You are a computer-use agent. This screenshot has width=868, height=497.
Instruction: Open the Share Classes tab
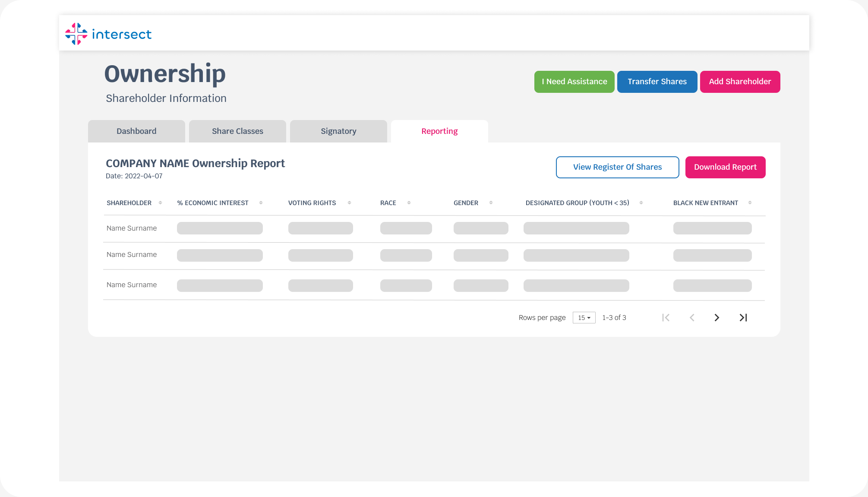click(237, 131)
